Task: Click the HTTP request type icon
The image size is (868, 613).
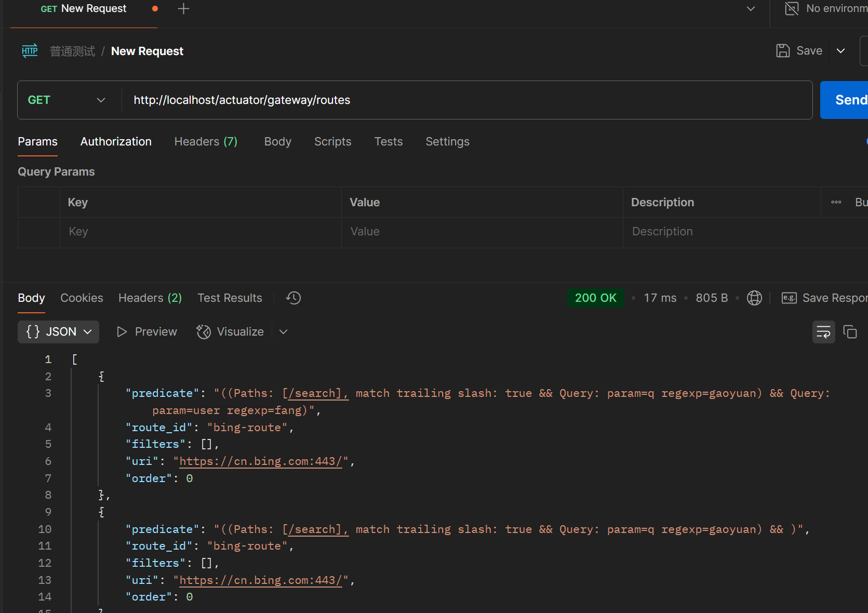Action: click(x=30, y=50)
